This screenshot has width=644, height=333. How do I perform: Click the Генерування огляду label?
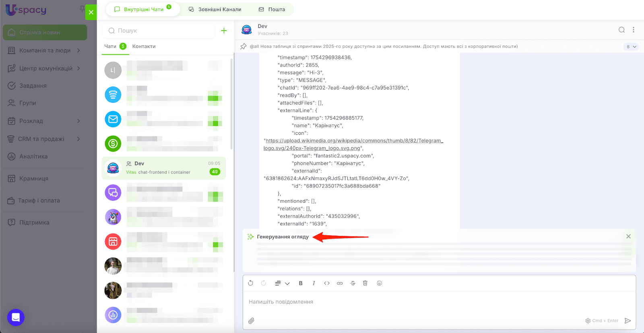[283, 237]
